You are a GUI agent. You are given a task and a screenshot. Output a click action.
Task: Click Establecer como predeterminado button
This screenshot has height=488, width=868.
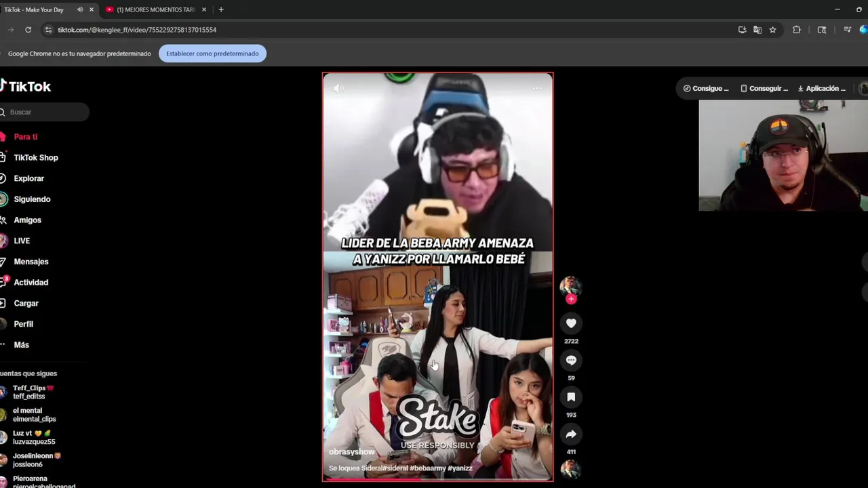(x=212, y=54)
